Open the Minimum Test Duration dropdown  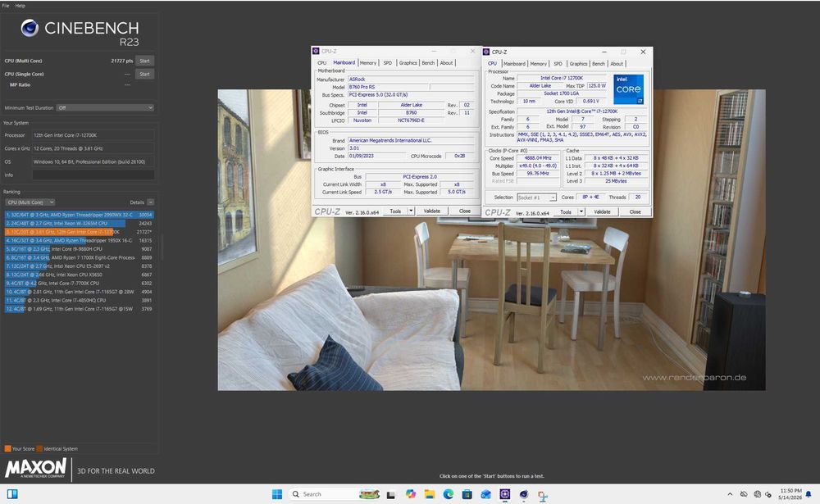click(x=105, y=107)
